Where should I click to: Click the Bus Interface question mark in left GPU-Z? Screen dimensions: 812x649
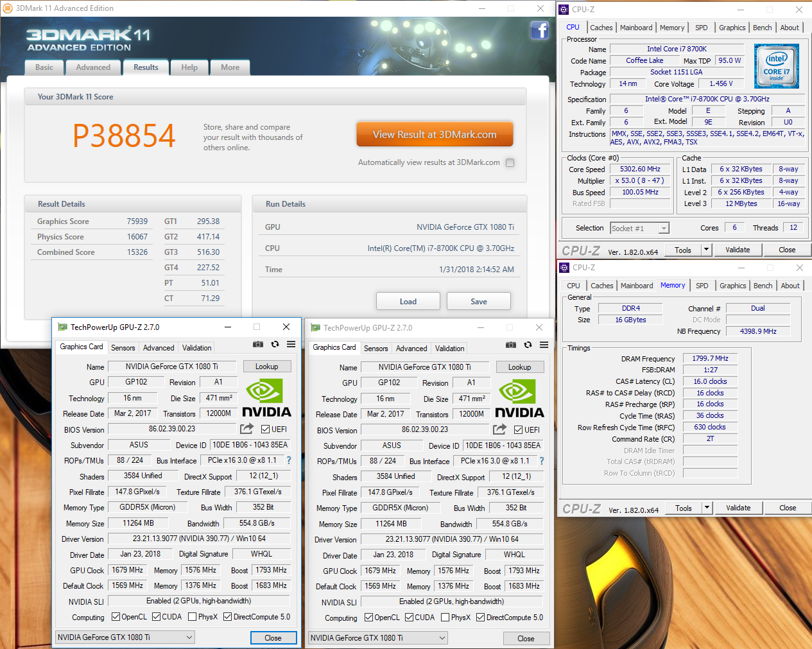tap(288, 460)
